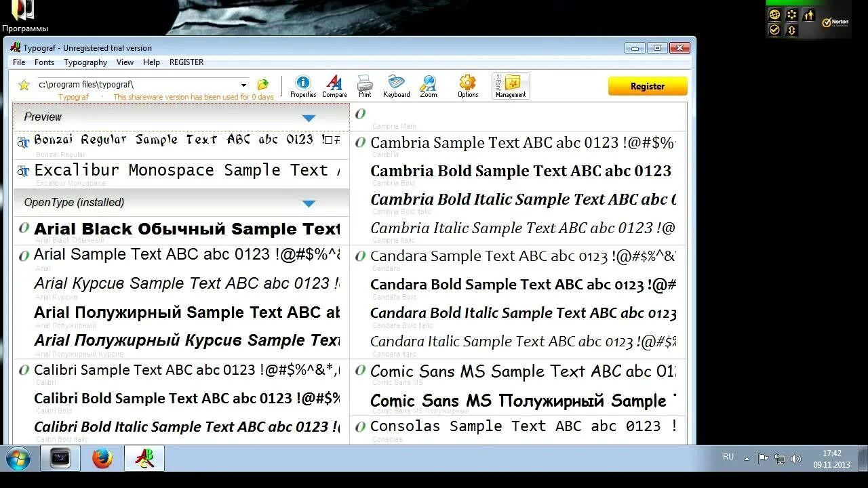Click the Typograf taskbar icon
The image size is (868, 488).
144,459
